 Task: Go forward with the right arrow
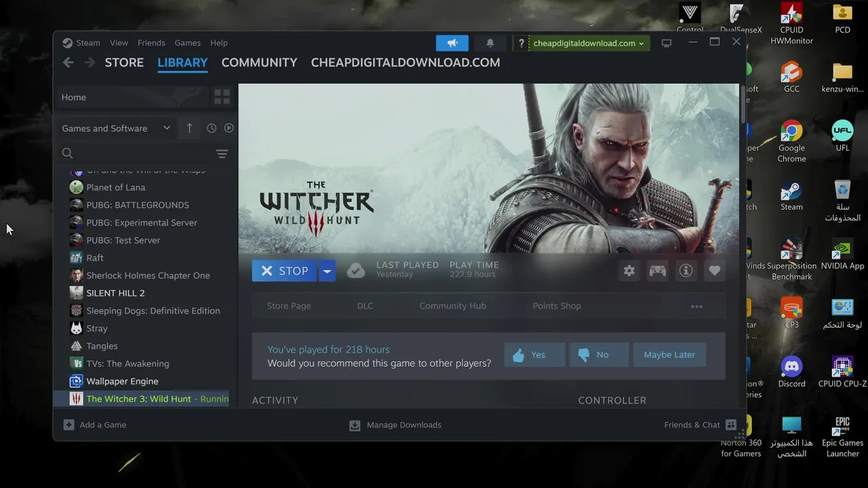point(90,62)
